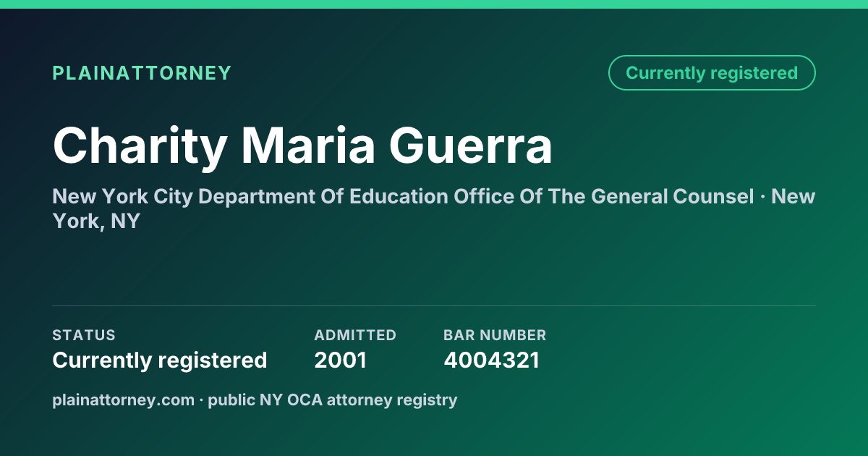
Task: Select the middle name Maria in heading
Action: tap(308, 145)
